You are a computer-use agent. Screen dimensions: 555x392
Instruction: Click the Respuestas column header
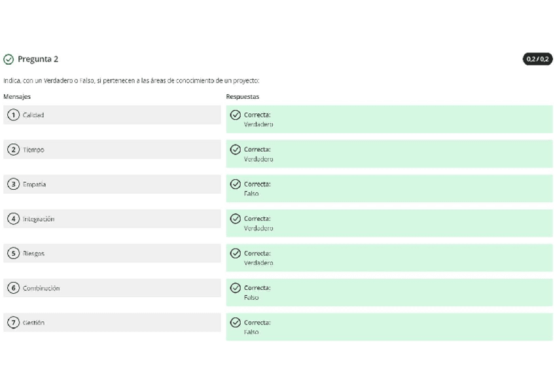pos(243,97)
